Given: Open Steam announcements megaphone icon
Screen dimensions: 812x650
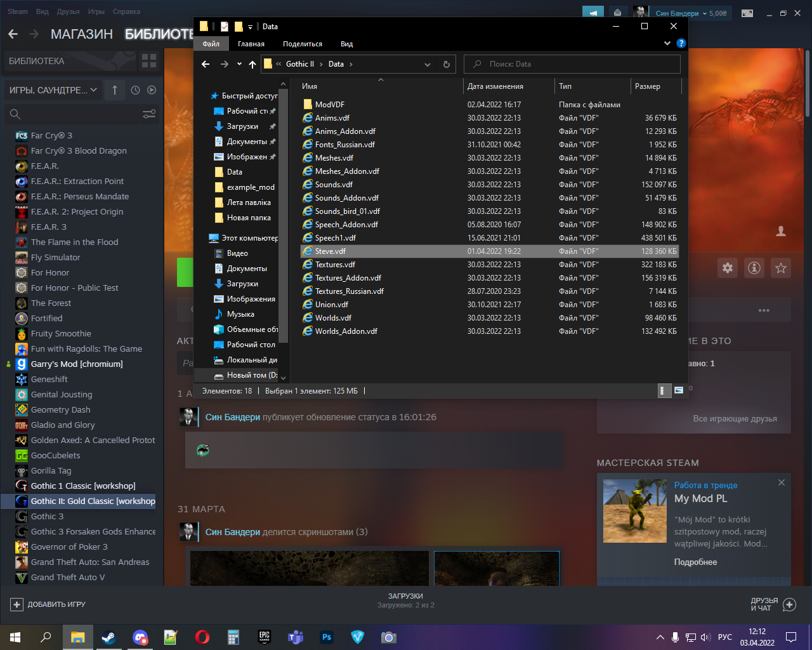Looking at the screenshot, I should tap(593, 13).
